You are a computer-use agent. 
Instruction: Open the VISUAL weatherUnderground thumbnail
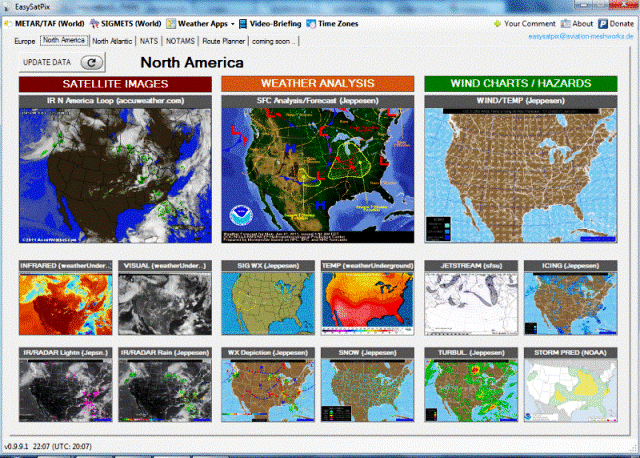point(165,304)
